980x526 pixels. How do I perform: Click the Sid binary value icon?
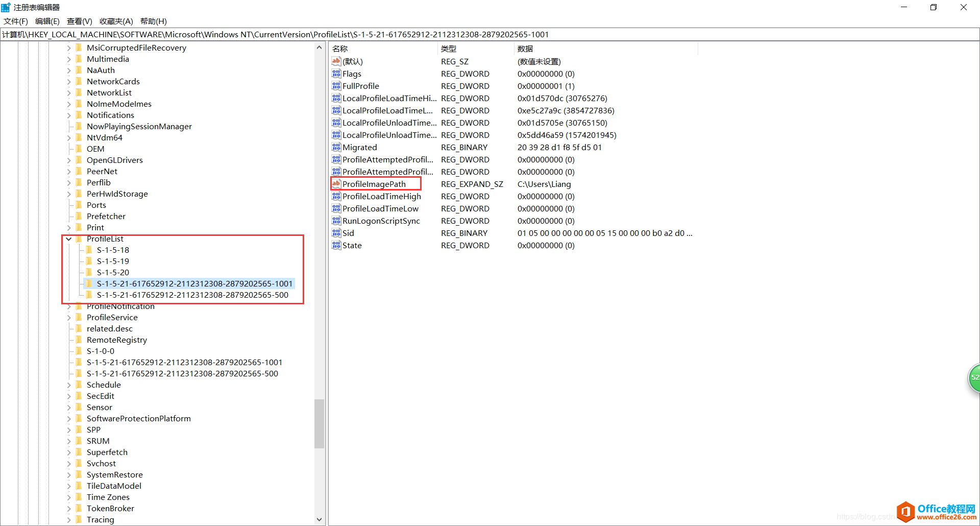click(336, 233)
